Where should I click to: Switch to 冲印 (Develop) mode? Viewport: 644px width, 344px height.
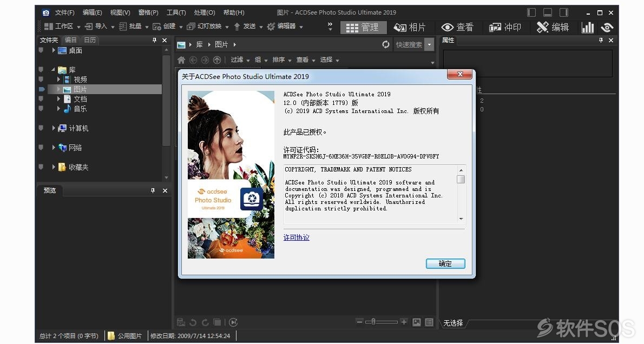pyautogui.click(x=505, y=28)
